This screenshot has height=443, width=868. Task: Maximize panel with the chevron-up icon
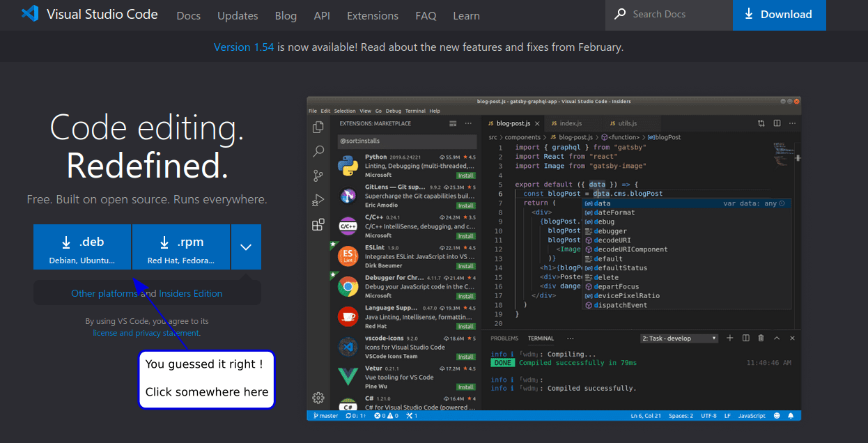[777, 338]
